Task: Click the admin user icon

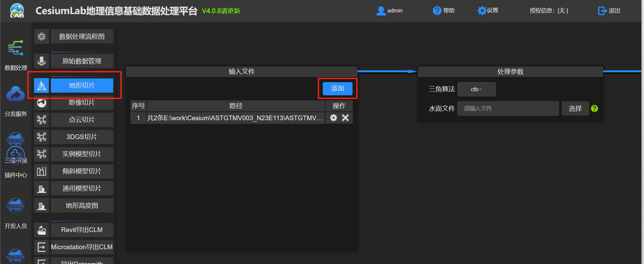Action: pos(381,11)
